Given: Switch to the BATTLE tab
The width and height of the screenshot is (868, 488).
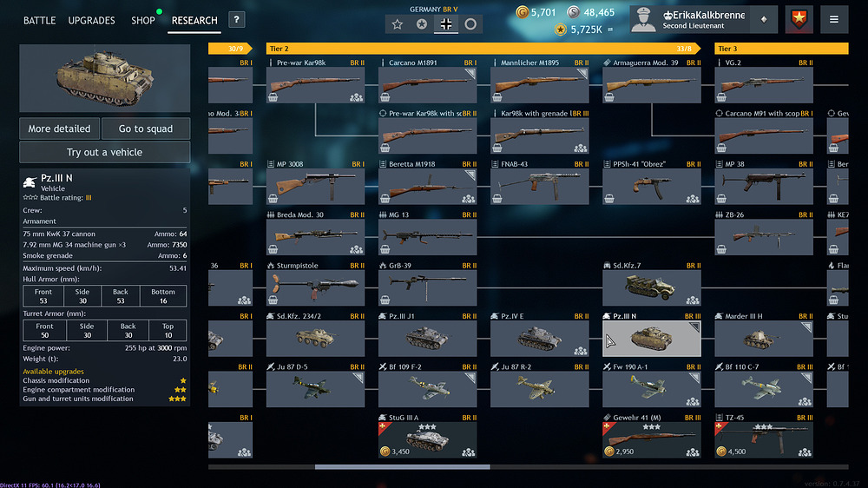Looking at the screenshot, I should point(39,21).
